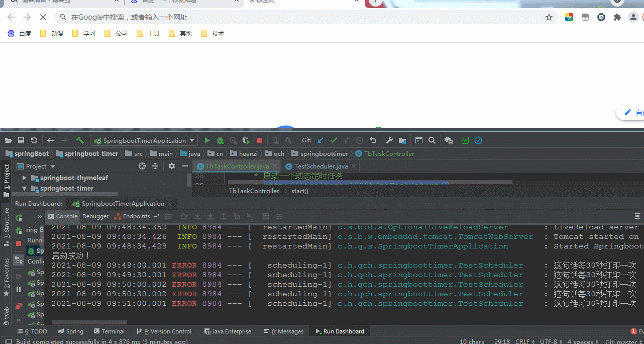Open the Debugger tab

coord(95,216)
